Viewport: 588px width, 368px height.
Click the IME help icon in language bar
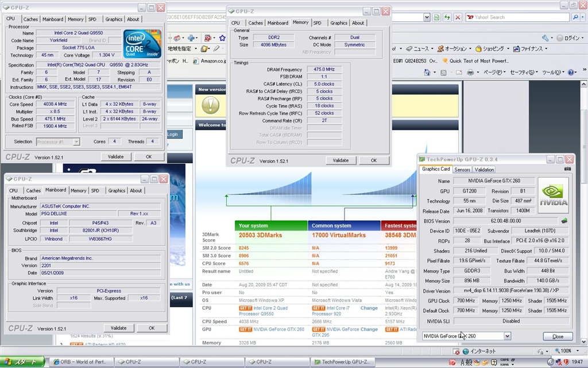[x=494, y=362]
